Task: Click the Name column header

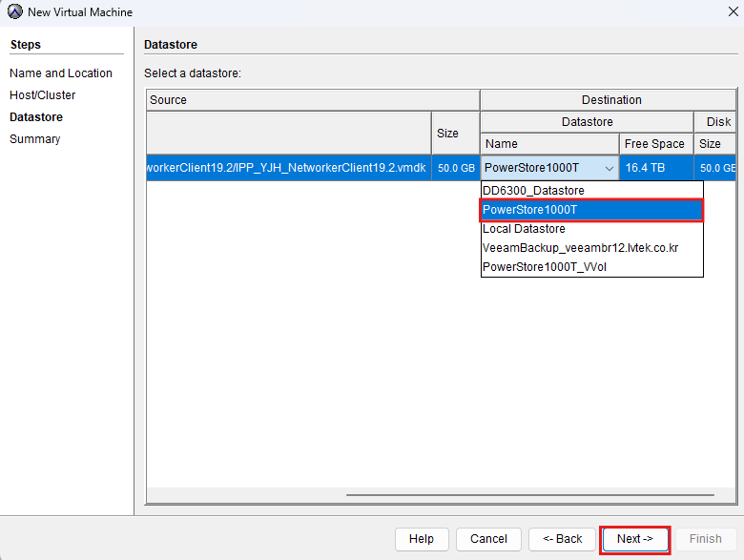Action: [x=550, y=144]
